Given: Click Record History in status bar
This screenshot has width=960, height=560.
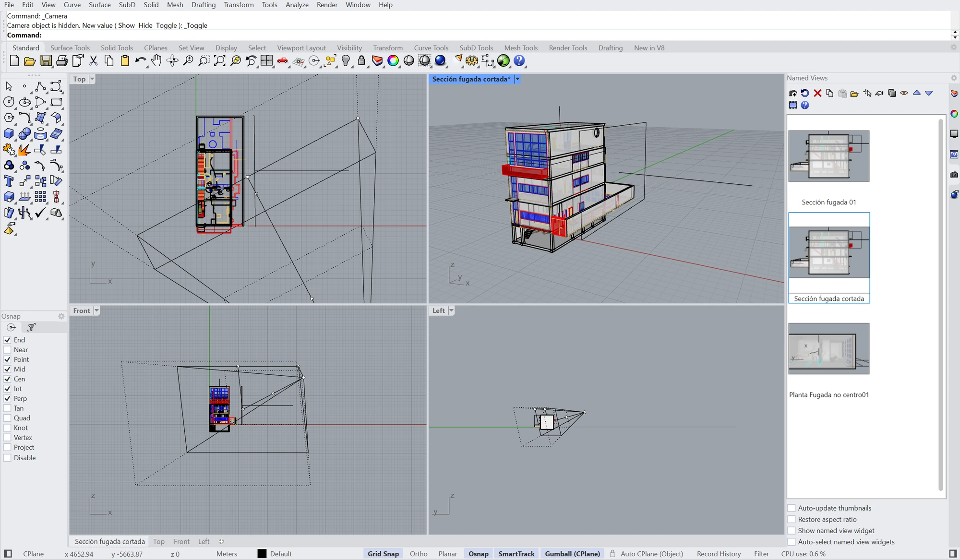Looking at the screenshot, I should click(719, 554).
